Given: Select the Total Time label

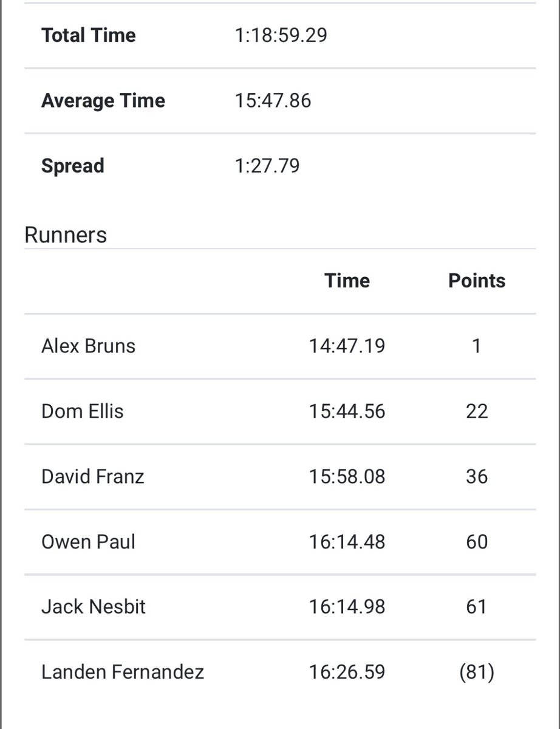Looking at the screenshot, I should (x=89, y=35).
